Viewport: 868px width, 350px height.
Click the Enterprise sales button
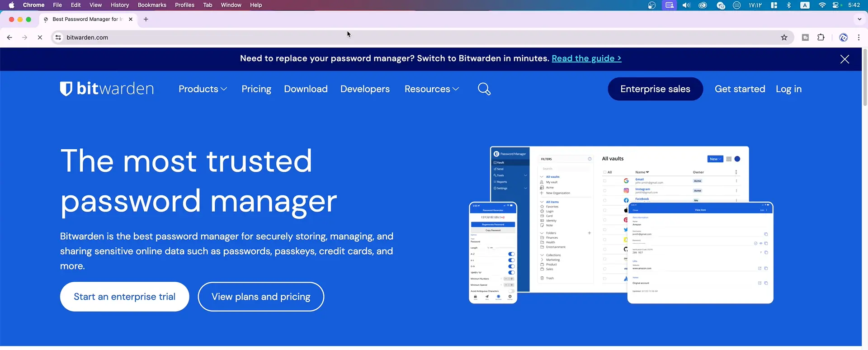655,89
